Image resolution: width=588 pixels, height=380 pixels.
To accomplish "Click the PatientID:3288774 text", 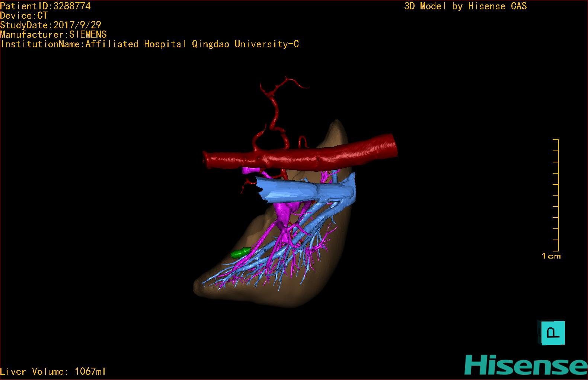I will (x=45, y=6).
